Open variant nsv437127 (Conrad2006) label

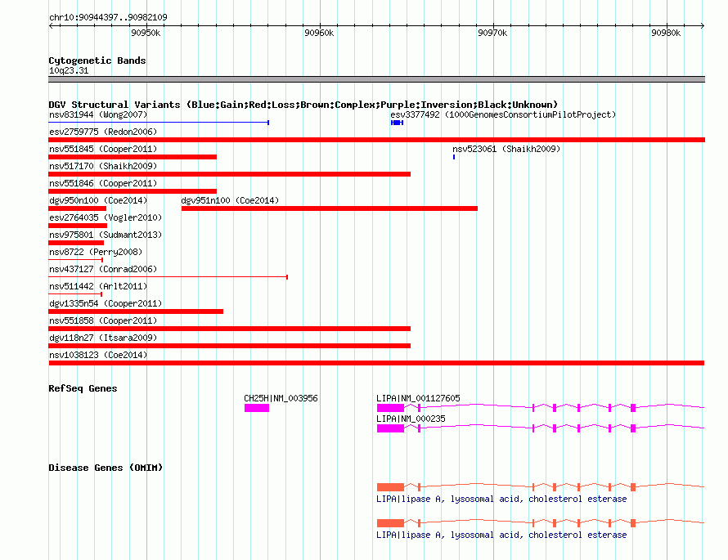coord(103,269)
